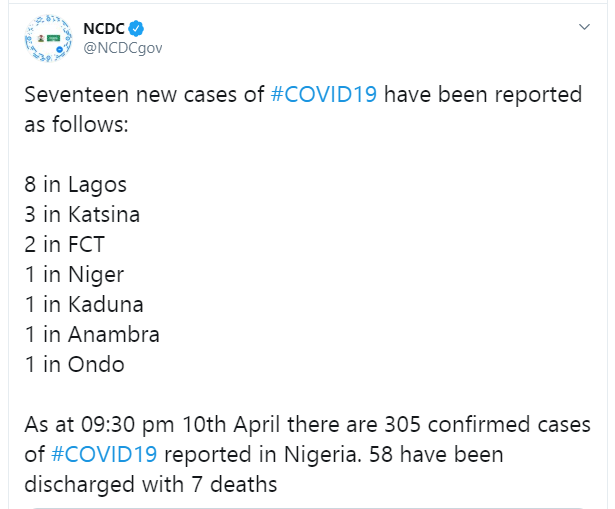The image size is (615, 509).
Task: Select the '1 in Ondo' line
Action: click(x=75, y=364)
